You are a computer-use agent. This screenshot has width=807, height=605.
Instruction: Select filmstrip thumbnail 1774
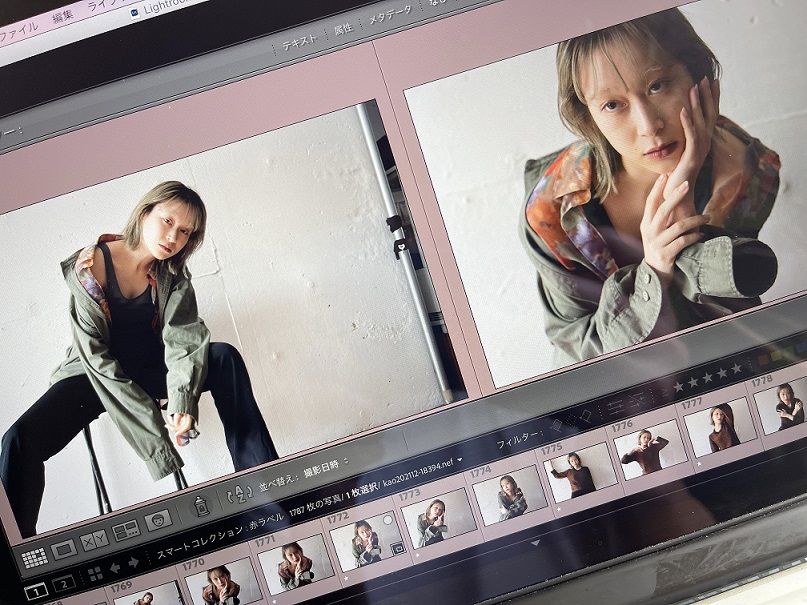coord(510,495)
